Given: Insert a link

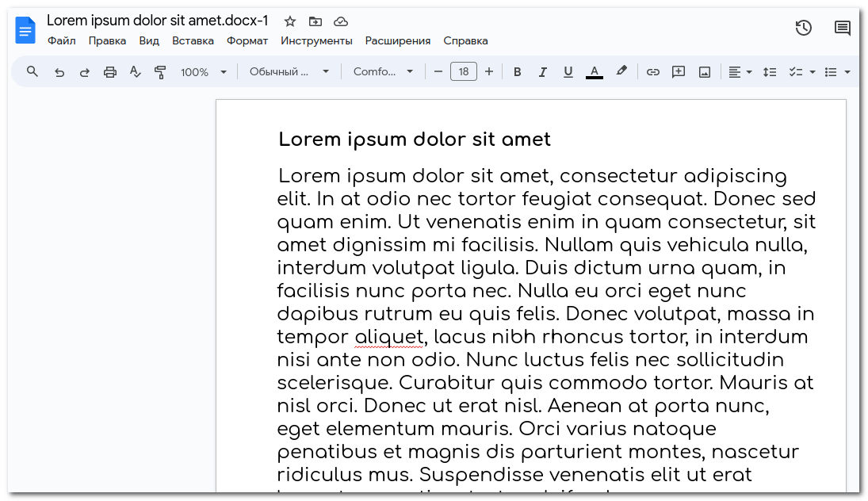Looking at the screenshot, I should tap(653, 72).
